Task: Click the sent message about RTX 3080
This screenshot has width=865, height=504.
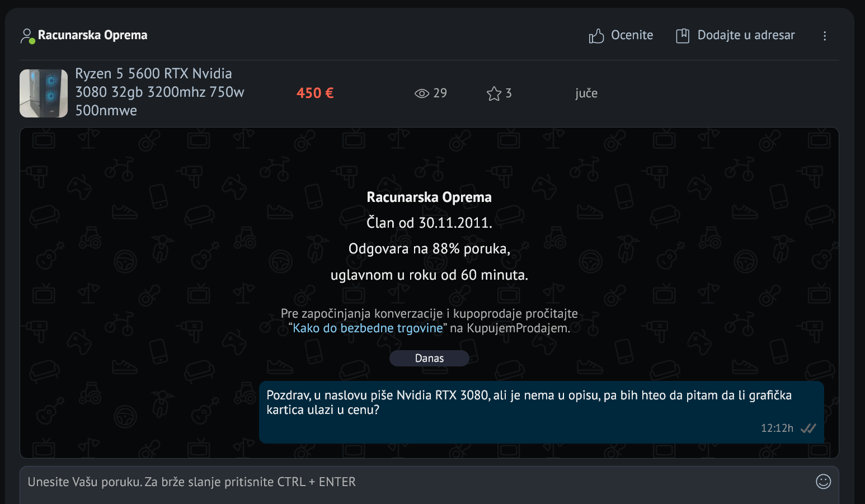Action: 529,403
